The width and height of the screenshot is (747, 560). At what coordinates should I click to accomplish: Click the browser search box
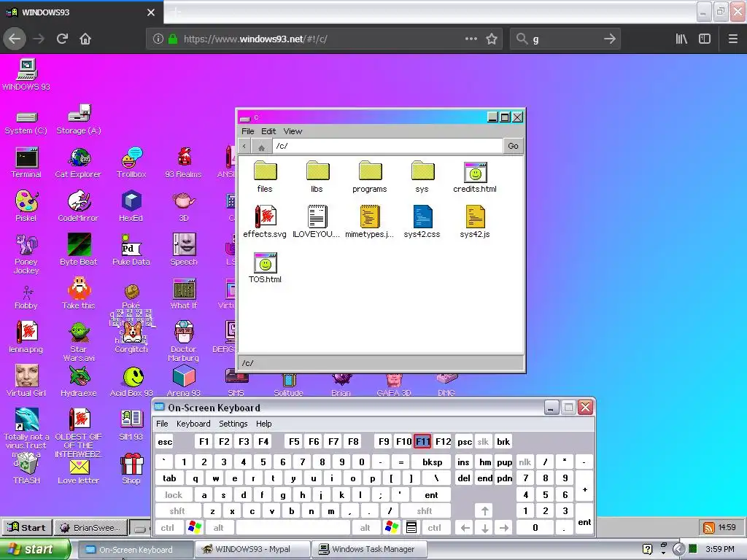(565, 39)
